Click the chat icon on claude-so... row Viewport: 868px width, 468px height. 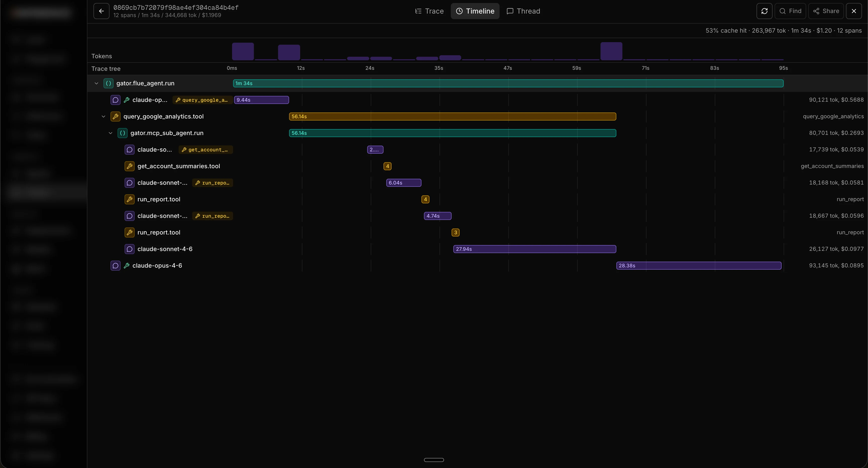tap(129, 150)
